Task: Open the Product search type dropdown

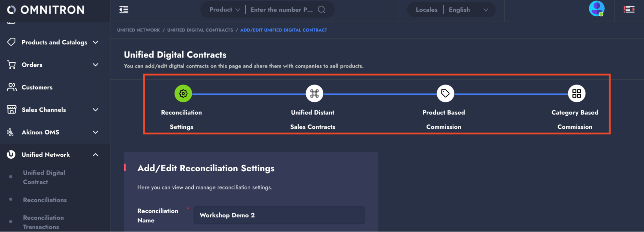Action: (x=225, y=10)
